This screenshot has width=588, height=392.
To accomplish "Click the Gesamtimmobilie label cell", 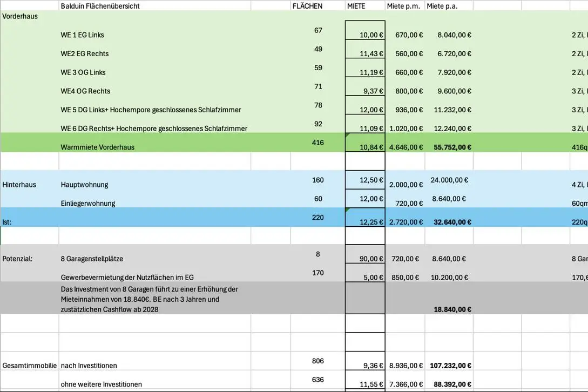I will tap(30, 366).
